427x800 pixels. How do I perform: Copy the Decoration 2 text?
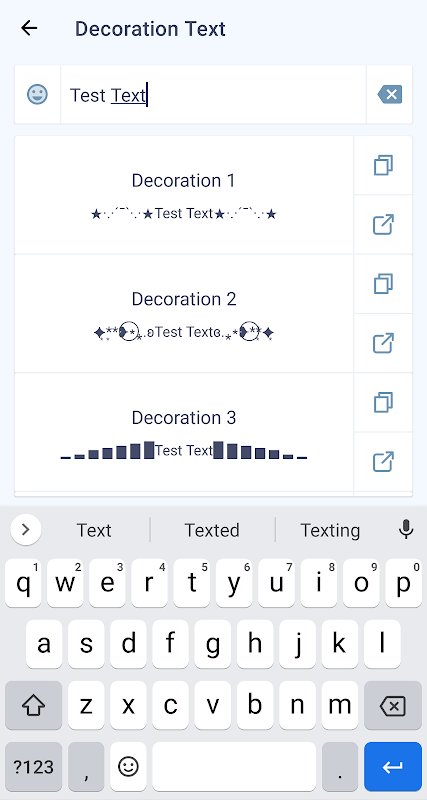pyautogui.click(x=383, y=284)
